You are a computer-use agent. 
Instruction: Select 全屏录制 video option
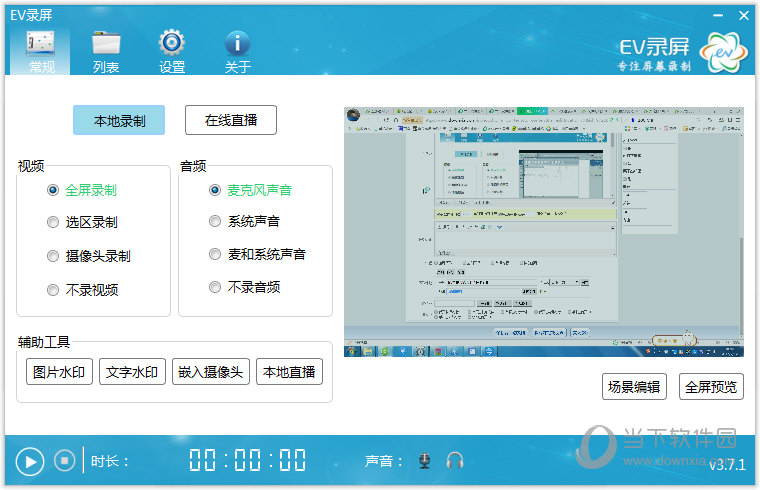(82, 190)
